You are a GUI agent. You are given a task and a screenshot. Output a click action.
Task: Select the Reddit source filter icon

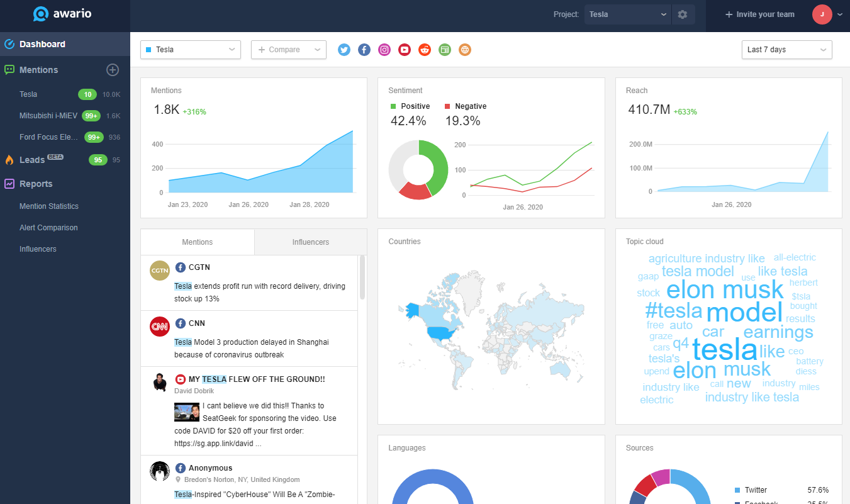click(425, 50)
